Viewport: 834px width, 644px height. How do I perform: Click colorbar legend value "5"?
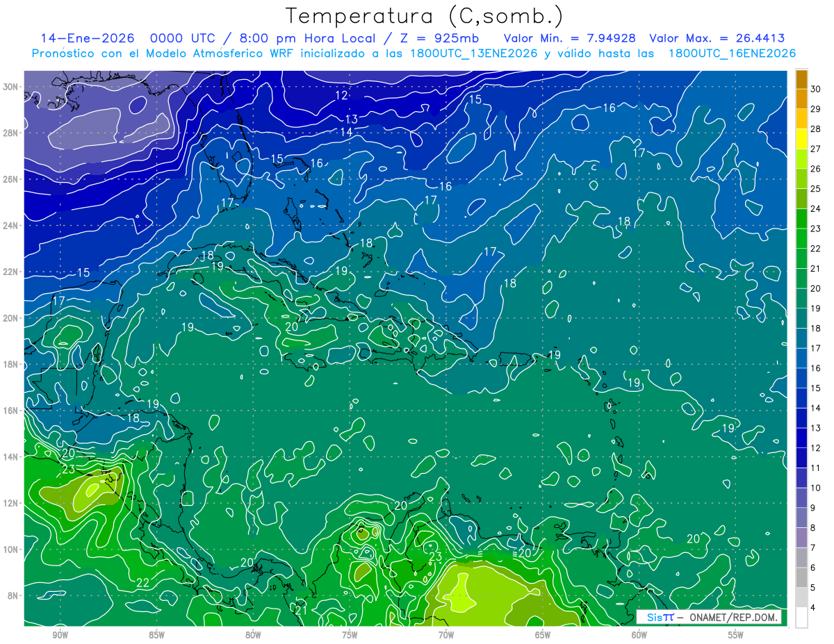(x=814, y=587)
